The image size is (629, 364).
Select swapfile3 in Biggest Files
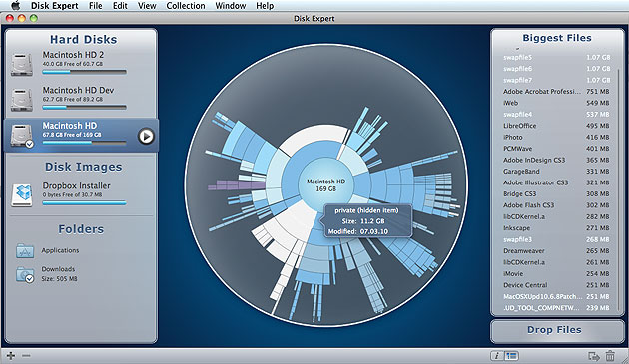pos(557,239)
